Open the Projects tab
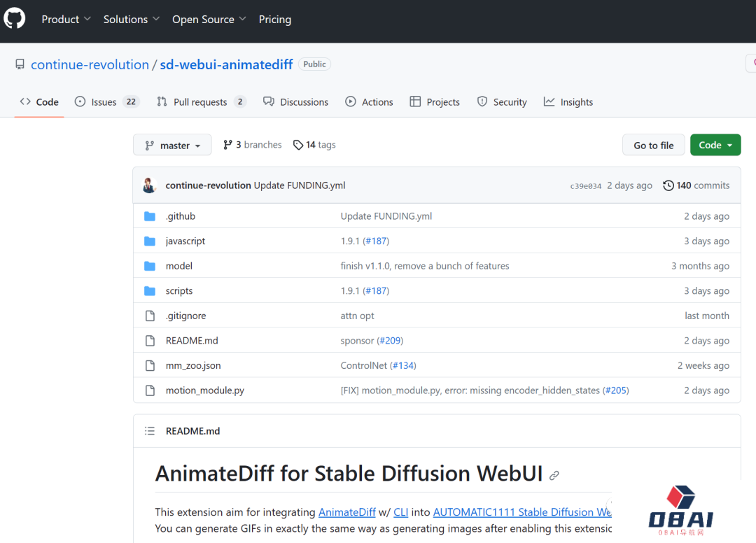 [435, 102]
